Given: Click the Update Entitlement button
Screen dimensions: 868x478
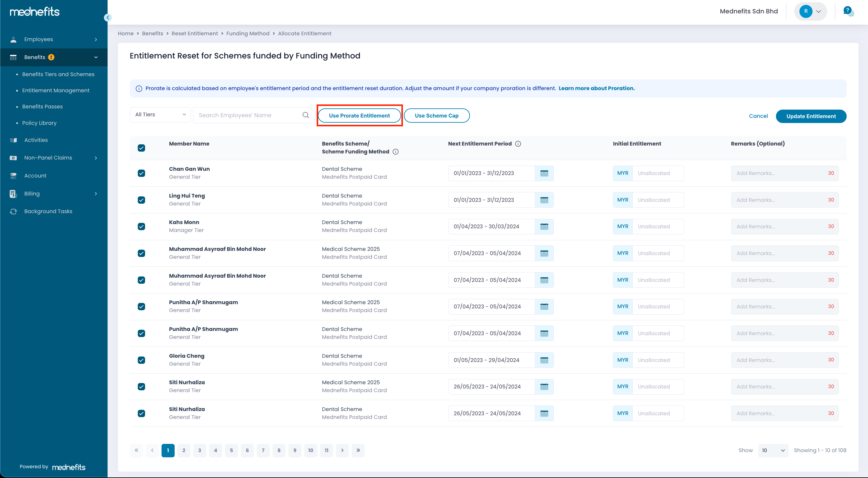Looking at the screenshot, I should coord(811,116).
